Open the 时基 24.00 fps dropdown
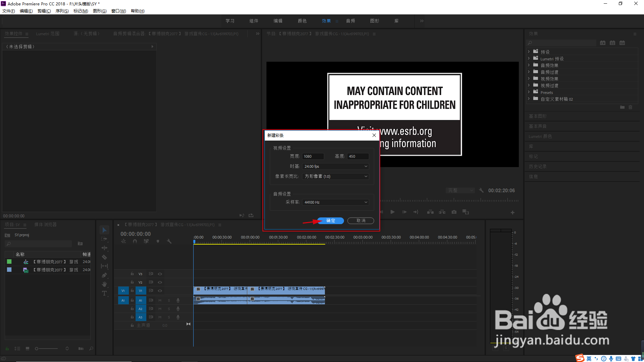 [335, 166]
